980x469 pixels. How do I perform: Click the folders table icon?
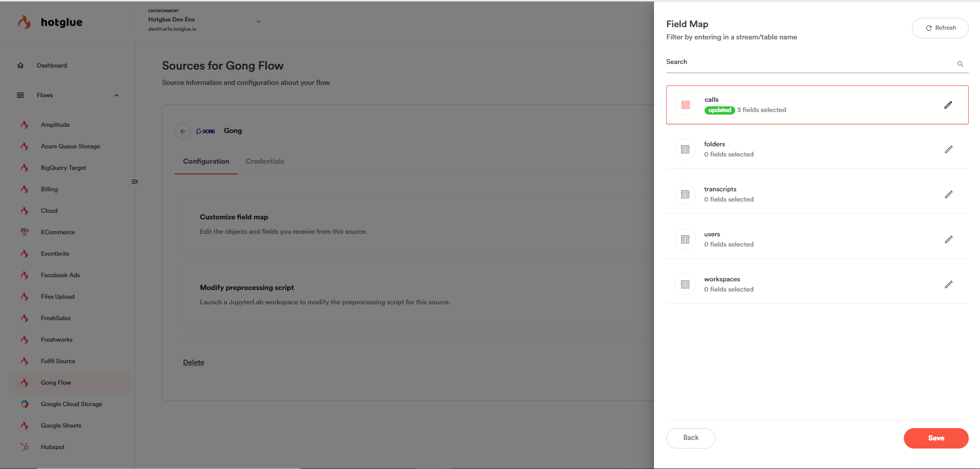pos(685,149)
